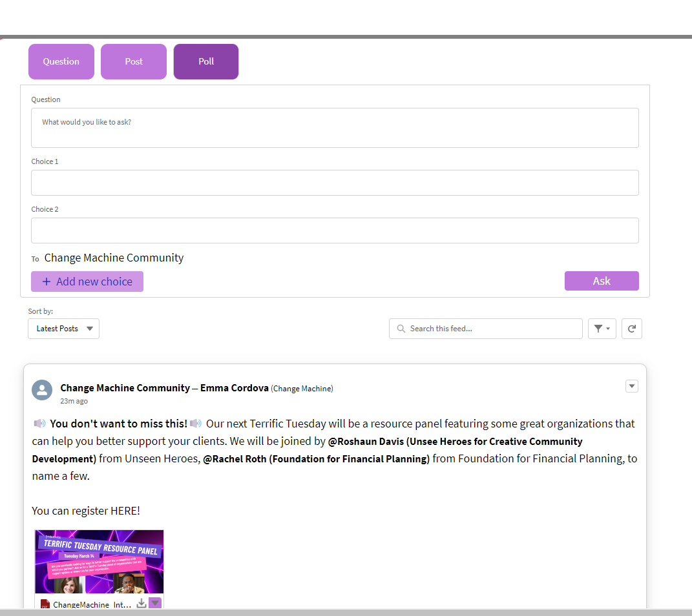
Task: Click the 'You can register HERE!' text
Action: (86, 511)
